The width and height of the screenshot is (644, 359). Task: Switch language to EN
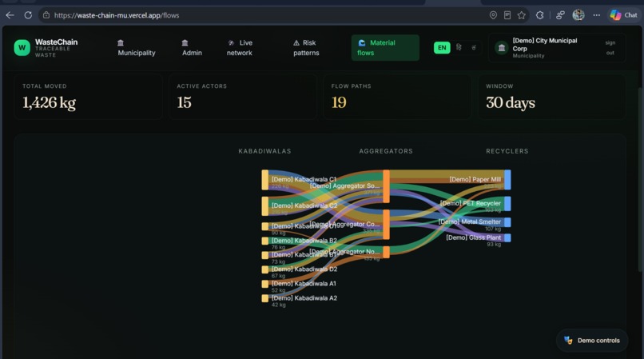coord(442,48)
